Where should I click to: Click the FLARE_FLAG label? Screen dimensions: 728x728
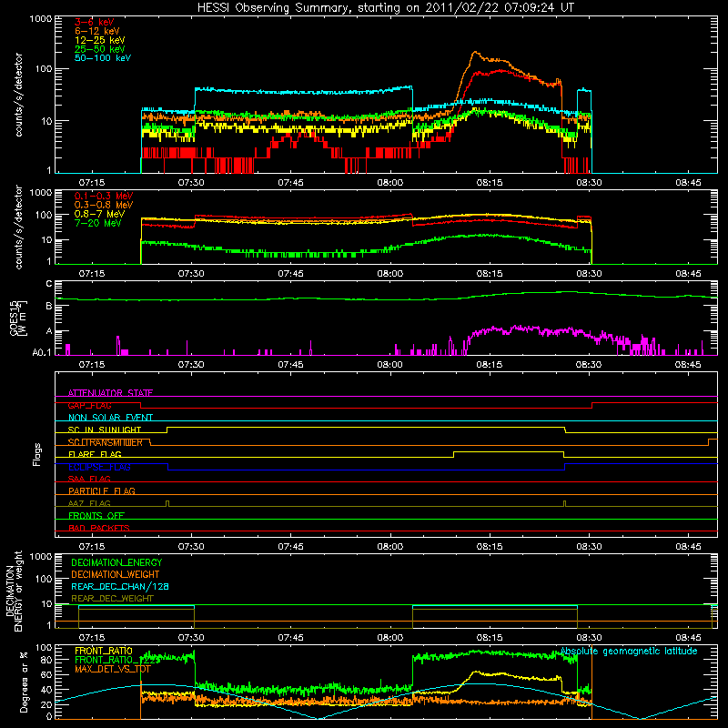[95, 454]
